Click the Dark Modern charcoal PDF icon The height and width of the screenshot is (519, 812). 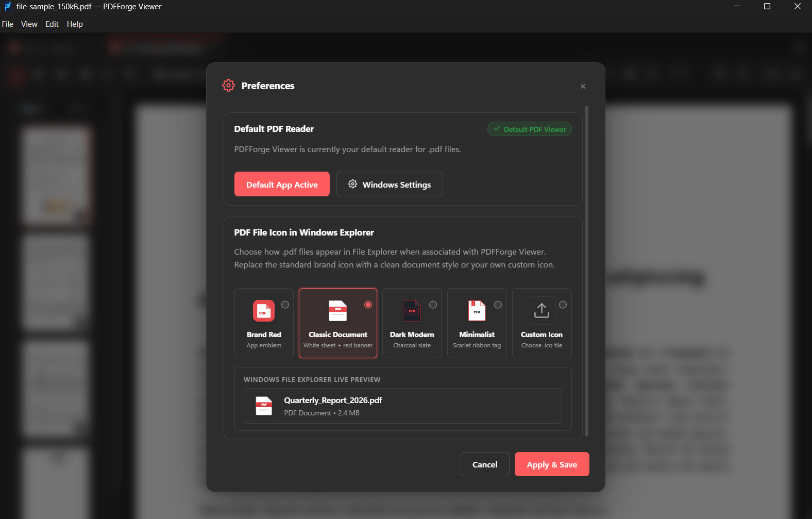[412, 311]
